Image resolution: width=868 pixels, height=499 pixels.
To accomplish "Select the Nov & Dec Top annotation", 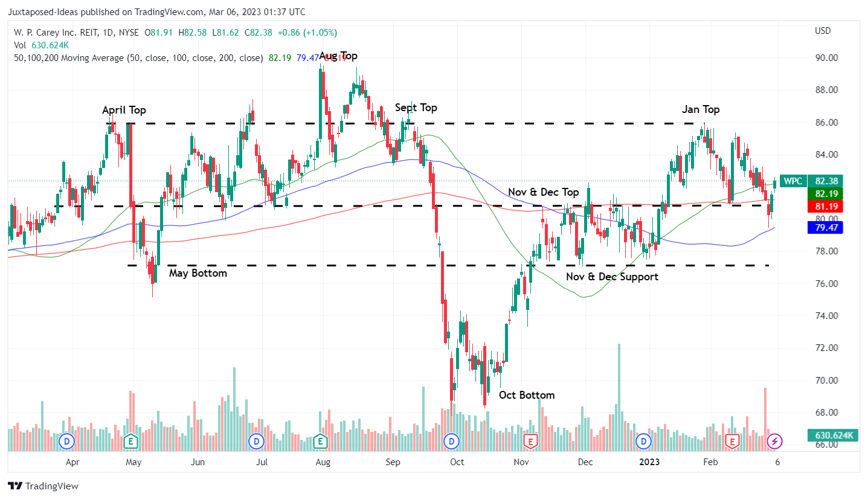I will 543,192.
